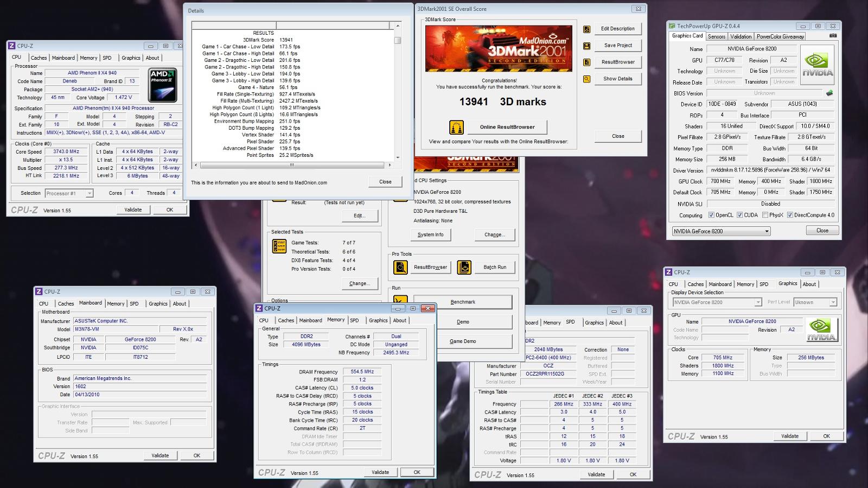Click the Save Project floppy disk icon
Image resolution: width=868 pixels, height=488 pixels.
coord(586,46)
